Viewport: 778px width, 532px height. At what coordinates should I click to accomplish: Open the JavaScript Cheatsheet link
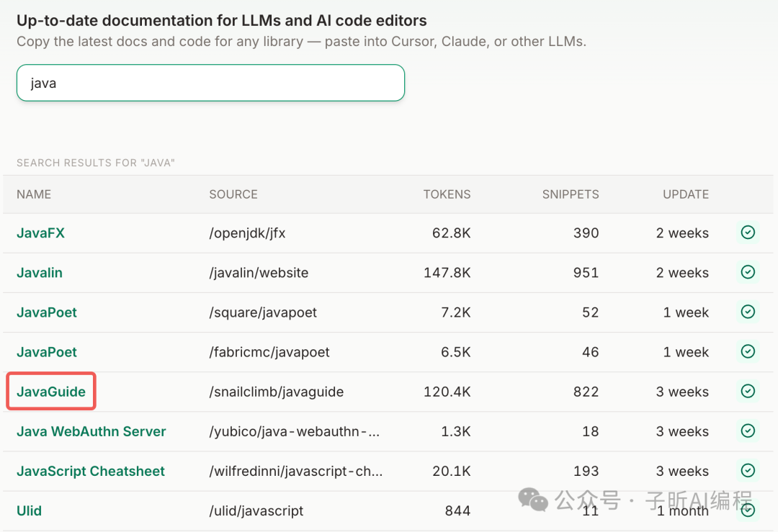(x=91, y=471)
